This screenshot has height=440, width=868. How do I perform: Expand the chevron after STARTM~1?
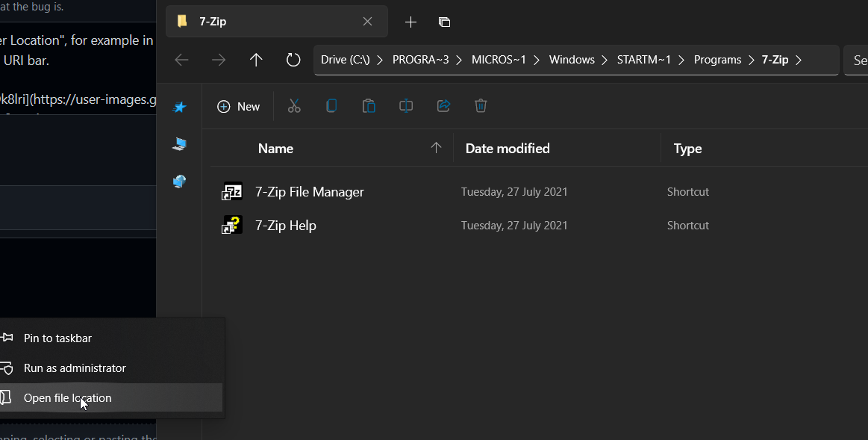pyautogui.click(x=682, y=60)
